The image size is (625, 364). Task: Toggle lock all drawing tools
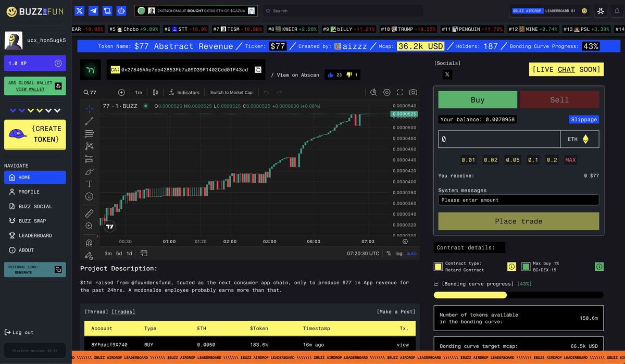pyautogui.click(x=89, y=255)
